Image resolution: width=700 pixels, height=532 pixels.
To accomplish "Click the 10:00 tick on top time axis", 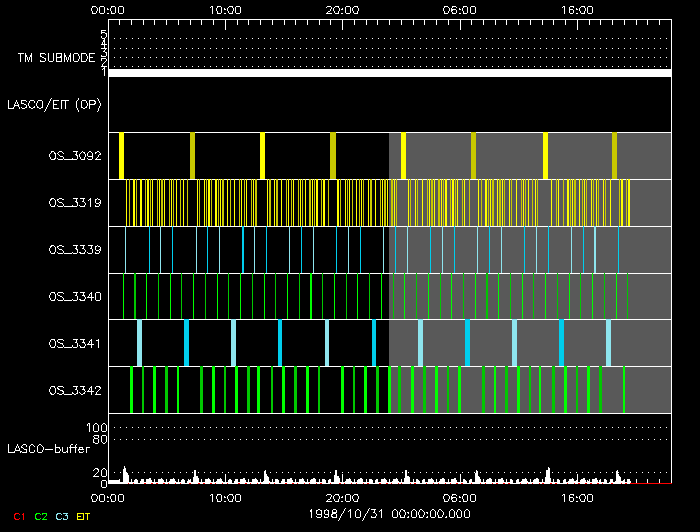I will [x=226, y=10].
